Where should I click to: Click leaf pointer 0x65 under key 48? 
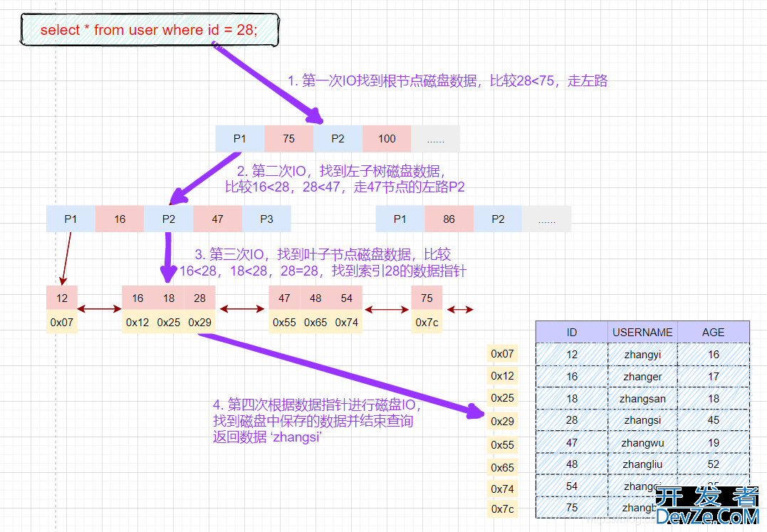pos(315,322)
